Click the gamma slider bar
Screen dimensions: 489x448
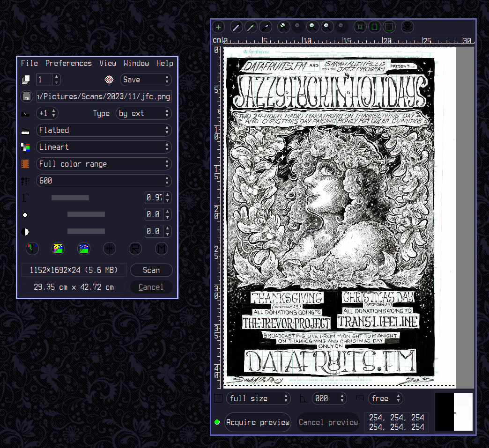point(70,198)
